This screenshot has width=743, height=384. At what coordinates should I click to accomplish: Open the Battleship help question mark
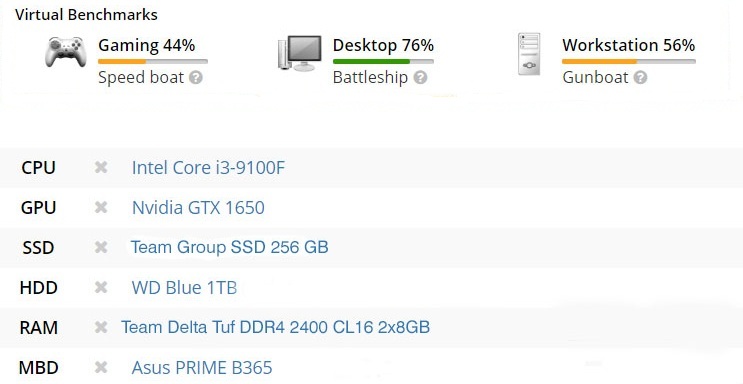420,78
